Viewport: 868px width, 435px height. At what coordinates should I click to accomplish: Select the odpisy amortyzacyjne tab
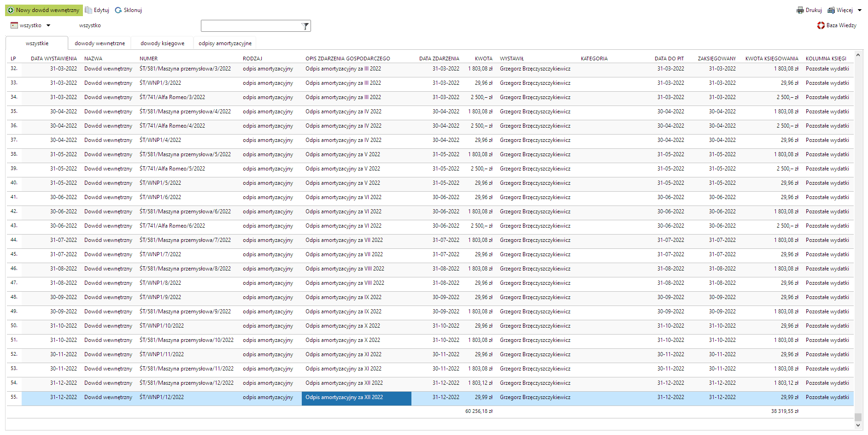225,43
